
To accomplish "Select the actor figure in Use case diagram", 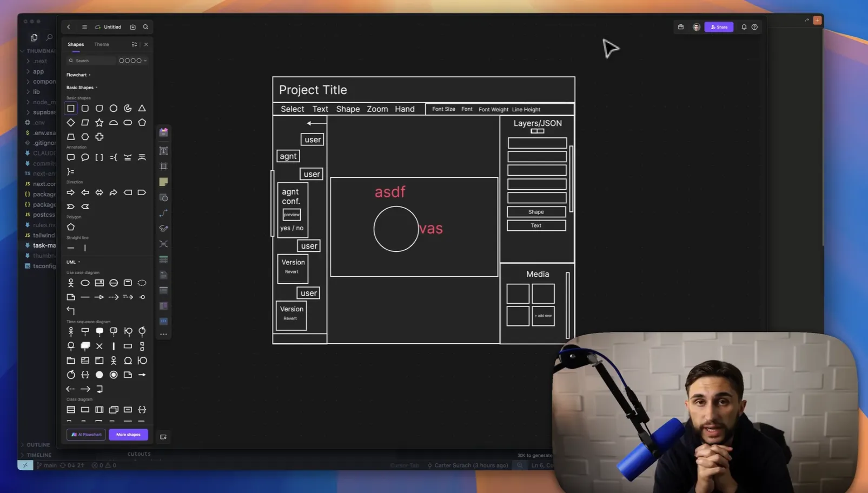I will coord(71,282).
